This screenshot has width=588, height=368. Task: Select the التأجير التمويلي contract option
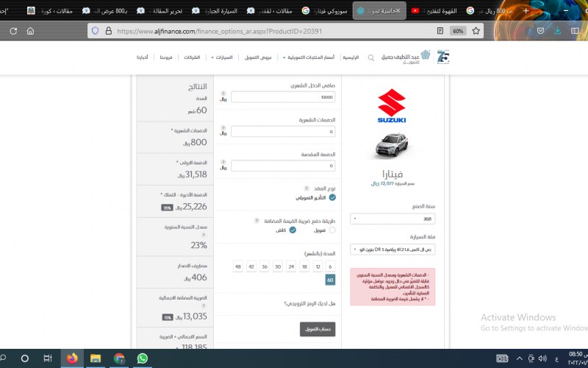332,197
